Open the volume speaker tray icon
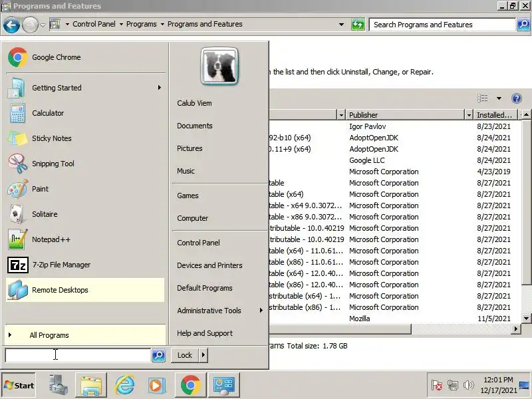Screen dimensions: 532x399 pos(469,385)
